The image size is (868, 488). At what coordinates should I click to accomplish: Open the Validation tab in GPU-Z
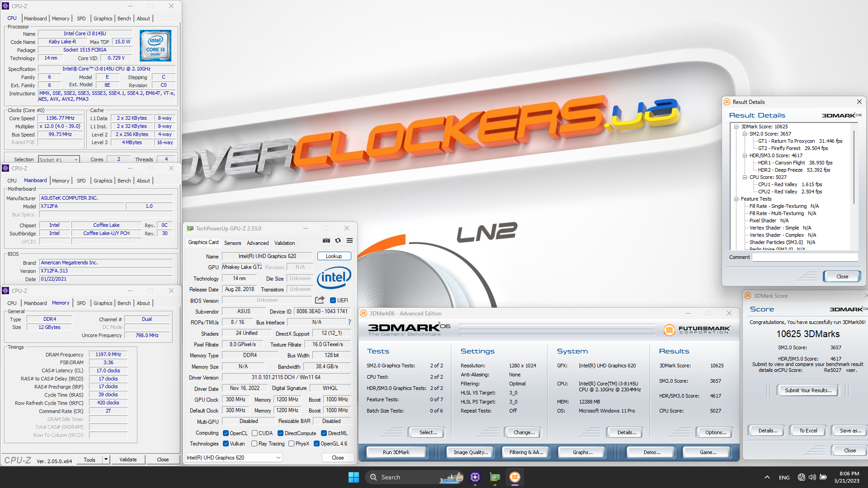coord(284,243)
